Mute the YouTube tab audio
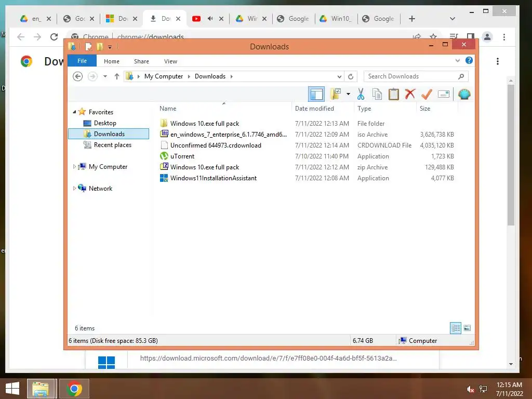 [210, 18]
